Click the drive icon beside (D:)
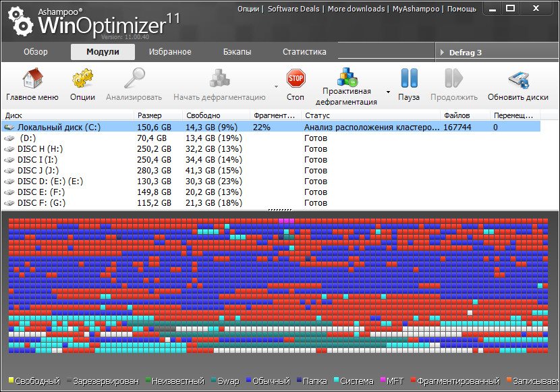 [x=9, y=138]
